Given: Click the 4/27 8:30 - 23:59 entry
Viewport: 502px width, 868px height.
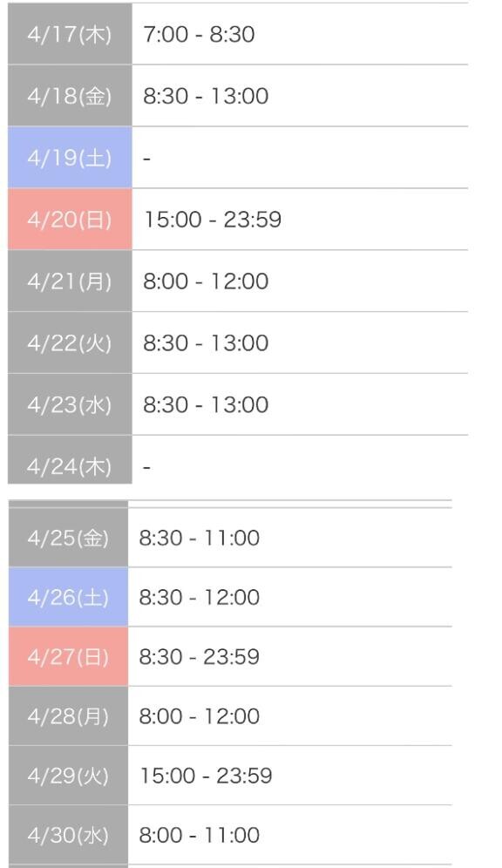Looking at the screenshot, I should coord(200,657).
